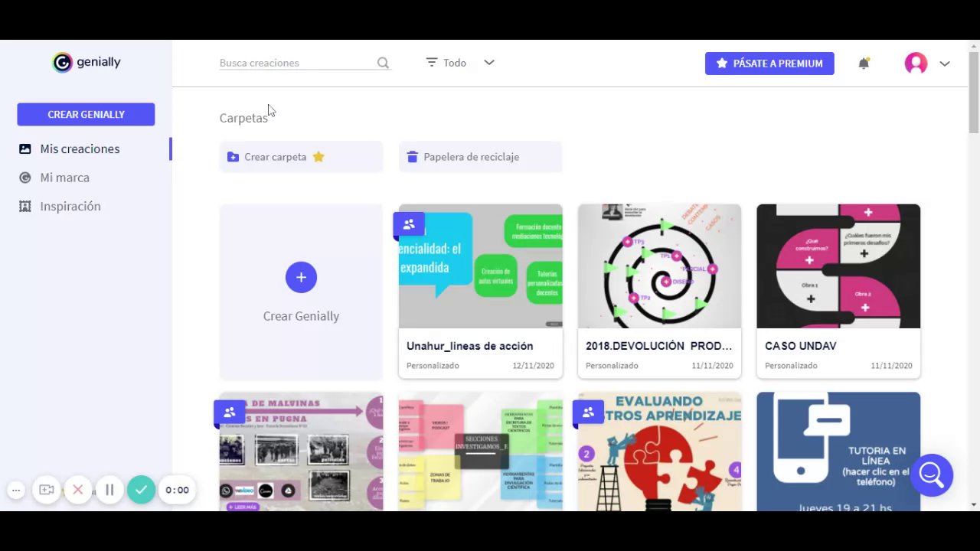Click Personalizado under CASO UNDAV
The height and width of the screenshot is (551, 980).
click(791, 366)
